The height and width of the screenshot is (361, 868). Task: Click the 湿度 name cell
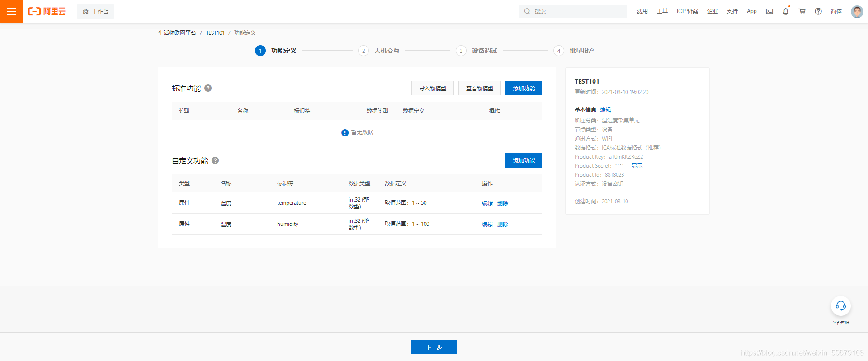click(226, 224)
